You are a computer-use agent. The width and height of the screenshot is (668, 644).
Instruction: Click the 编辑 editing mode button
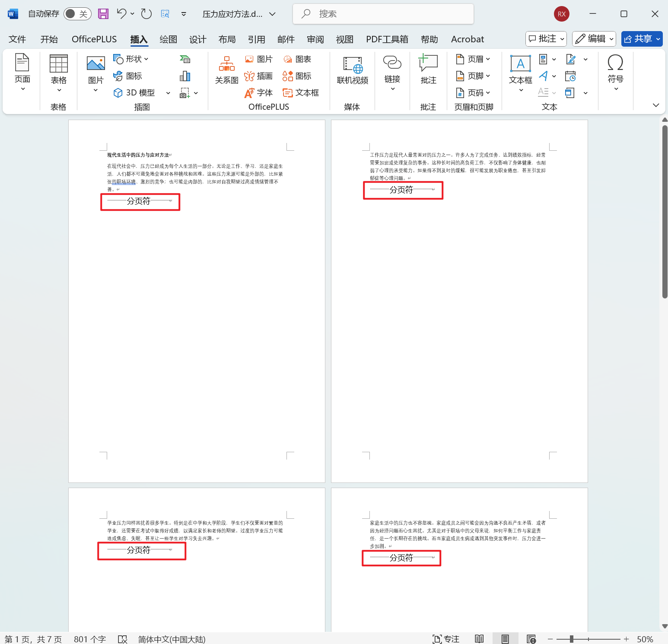tap(594, 39)
